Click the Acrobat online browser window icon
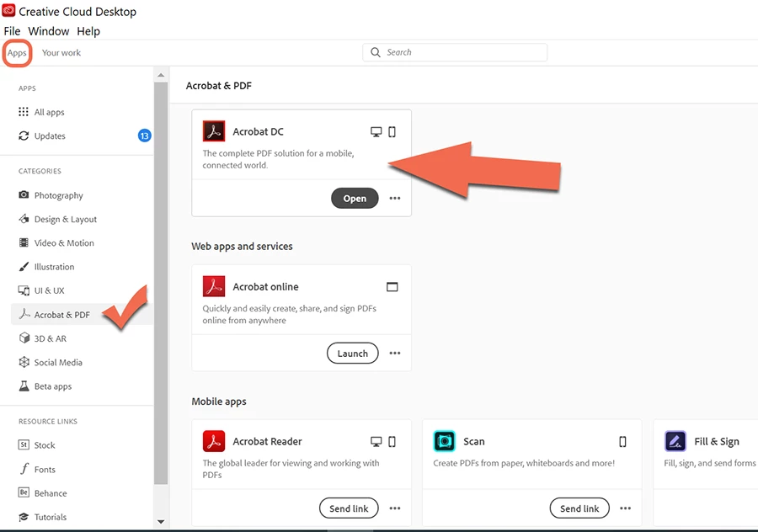 (392, 286)
